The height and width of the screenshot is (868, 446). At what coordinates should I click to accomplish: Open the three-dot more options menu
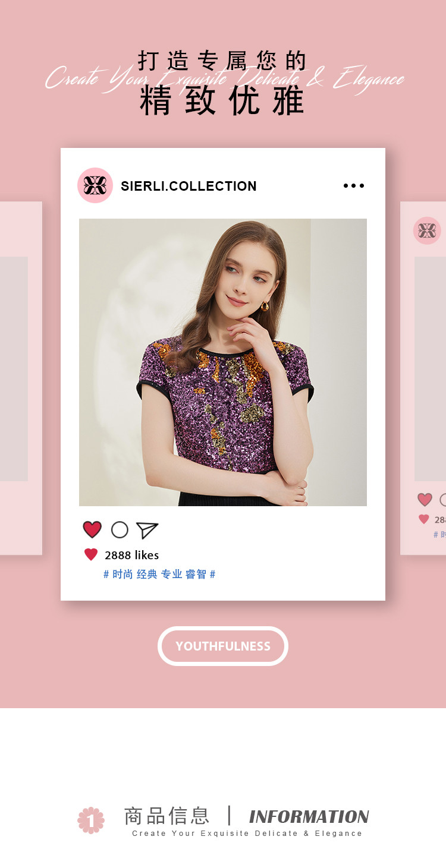click(354, 186)
